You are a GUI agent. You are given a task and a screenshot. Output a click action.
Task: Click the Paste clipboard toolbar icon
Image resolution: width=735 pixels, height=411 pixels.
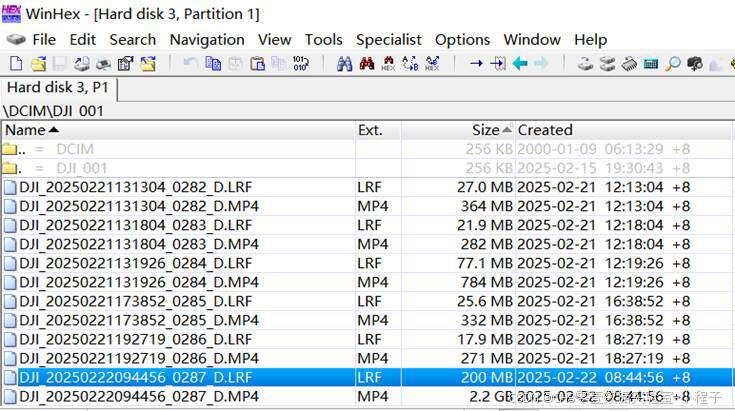(257, 63)
